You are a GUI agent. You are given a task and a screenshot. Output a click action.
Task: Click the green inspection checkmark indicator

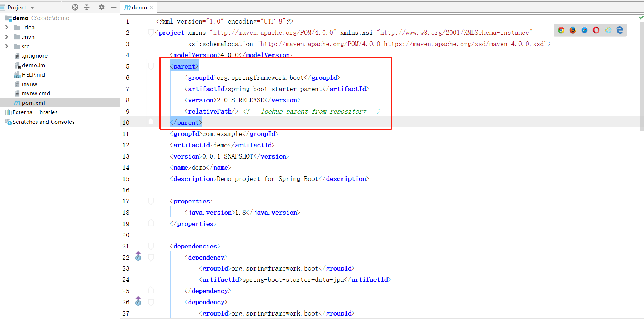tap(641, 17)
